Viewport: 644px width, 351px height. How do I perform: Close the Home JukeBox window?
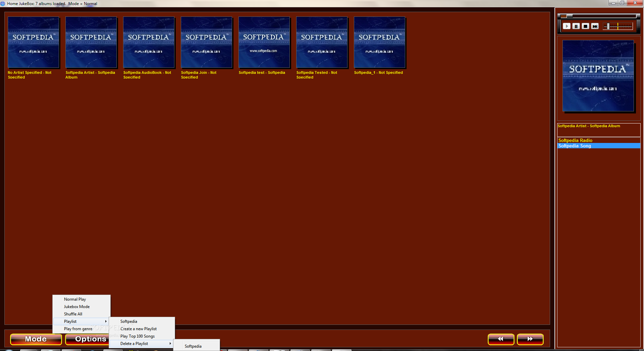(x=635, y=3)
